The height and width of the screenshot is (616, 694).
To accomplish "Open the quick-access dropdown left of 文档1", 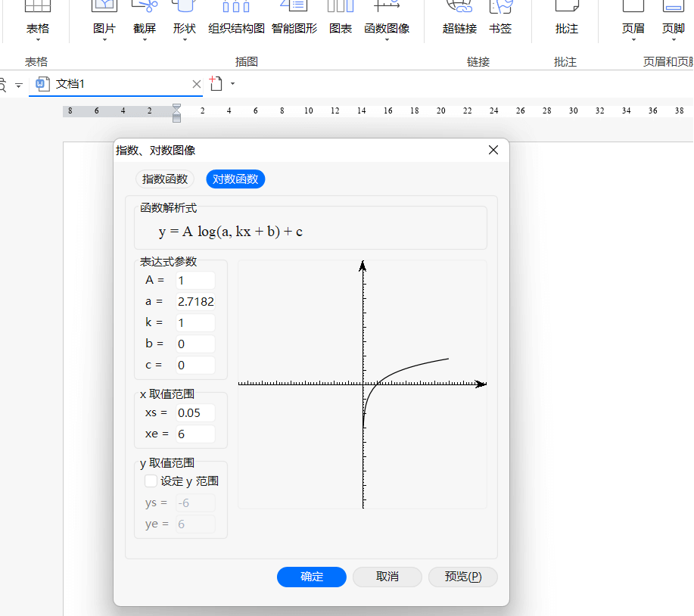I will tap(19, 85).
